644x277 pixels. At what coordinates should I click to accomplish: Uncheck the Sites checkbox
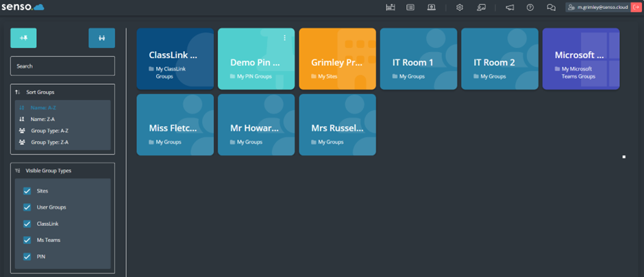(x=27, y=191)
